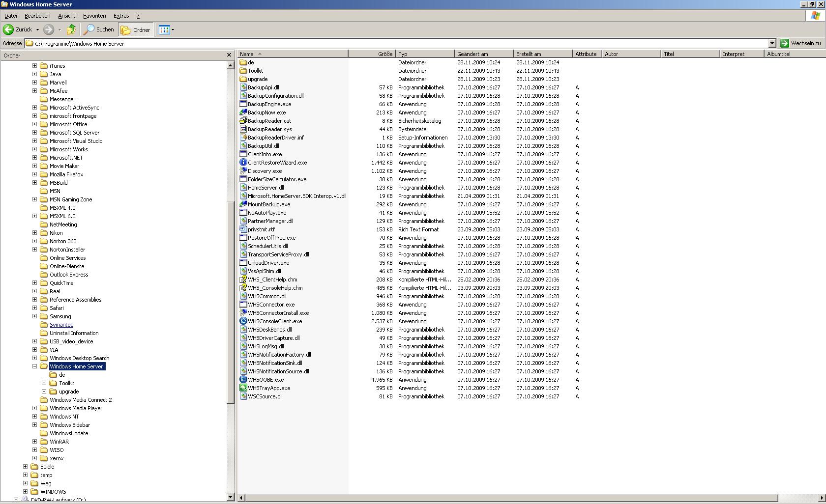Collapse the Windows Home Server tree node
The image size is (826, 504).
(x=35, y=366)
